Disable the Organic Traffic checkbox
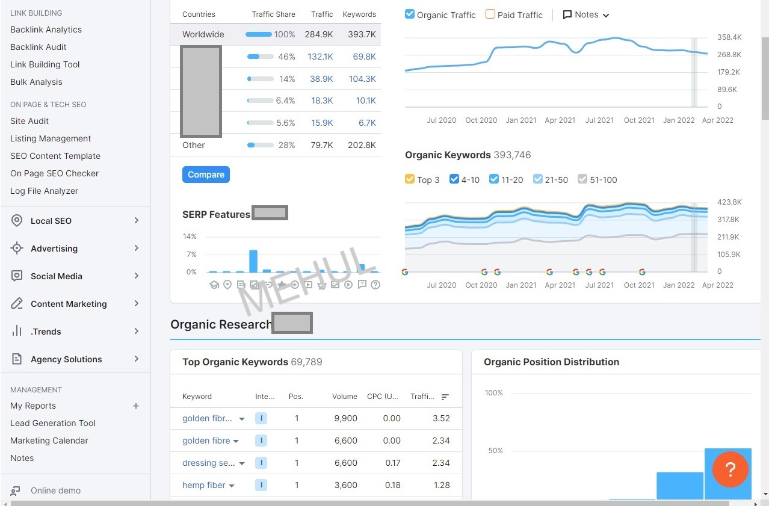The height and width of the screenshot is (532, 769). 410,14
